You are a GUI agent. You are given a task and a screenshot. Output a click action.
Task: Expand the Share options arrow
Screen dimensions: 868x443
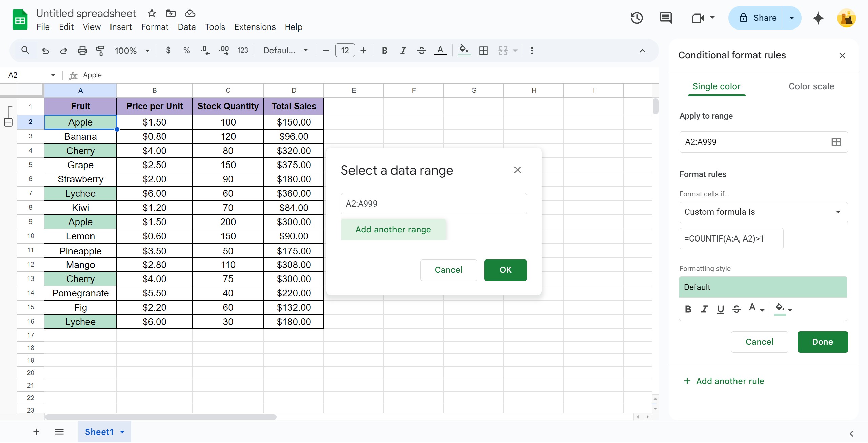click(x=792, y=18)
